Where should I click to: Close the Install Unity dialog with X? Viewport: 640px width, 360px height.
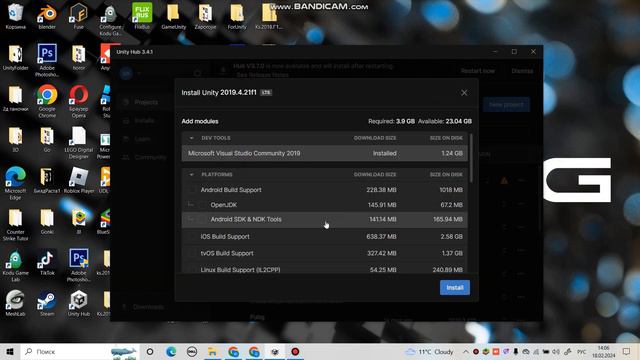(464, 93)
